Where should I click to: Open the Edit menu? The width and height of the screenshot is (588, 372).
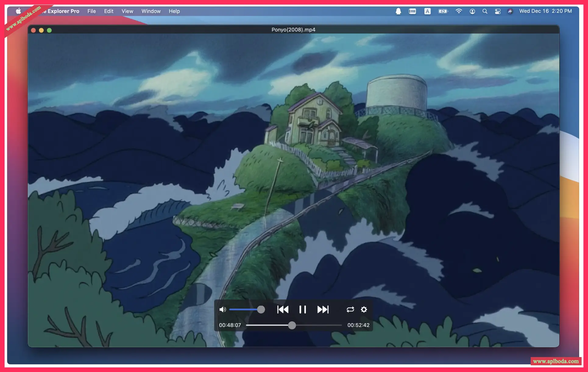tap(109, 11)
